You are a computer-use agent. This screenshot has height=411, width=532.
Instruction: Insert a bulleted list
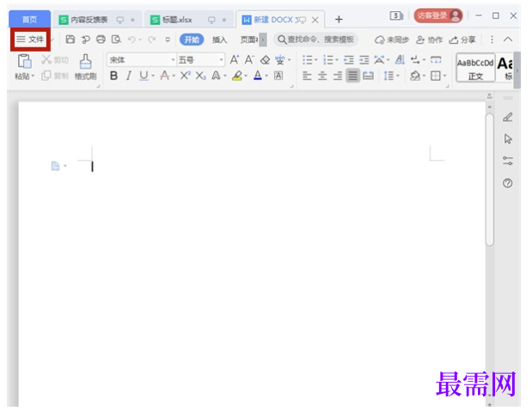tap(308, 60)
